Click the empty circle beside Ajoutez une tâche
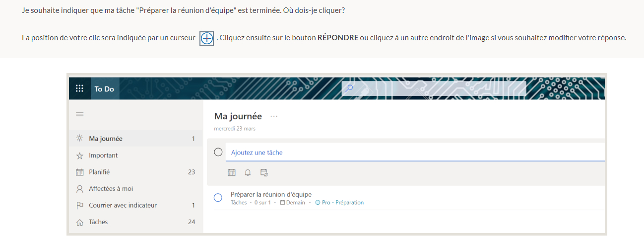 tap(218, 152)
